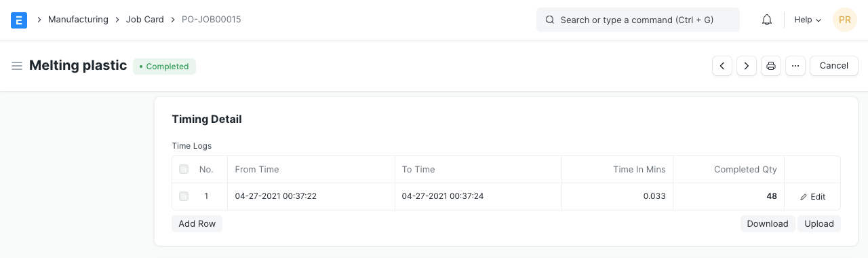The image size is (868, 258).
Task: Open the ERPNext home logo
Action: coord(19,20)
